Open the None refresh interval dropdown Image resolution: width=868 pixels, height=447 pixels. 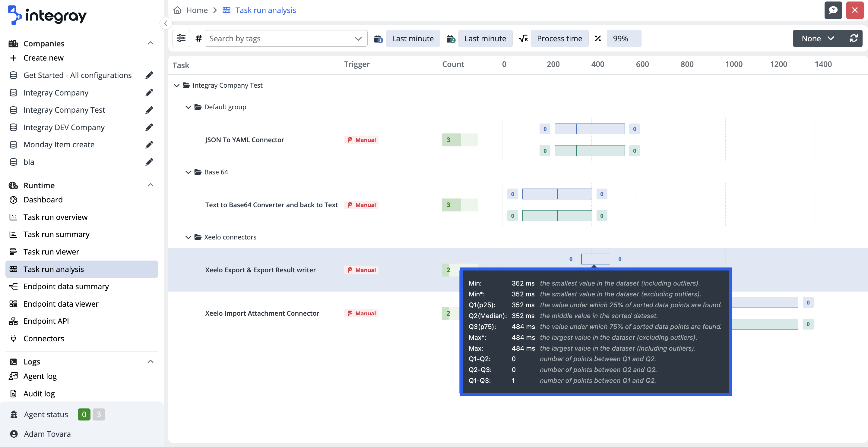point(818,38)
